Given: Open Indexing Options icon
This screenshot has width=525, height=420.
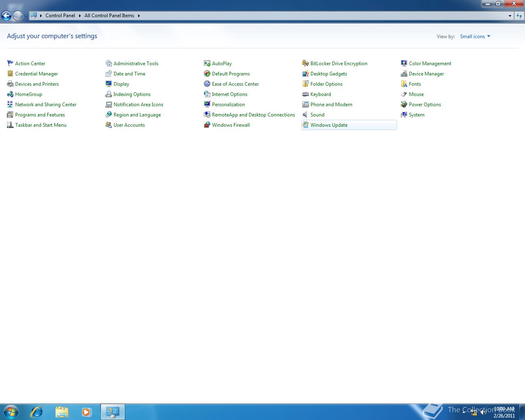Looking at the screenshot, I should tap(109, 94).
